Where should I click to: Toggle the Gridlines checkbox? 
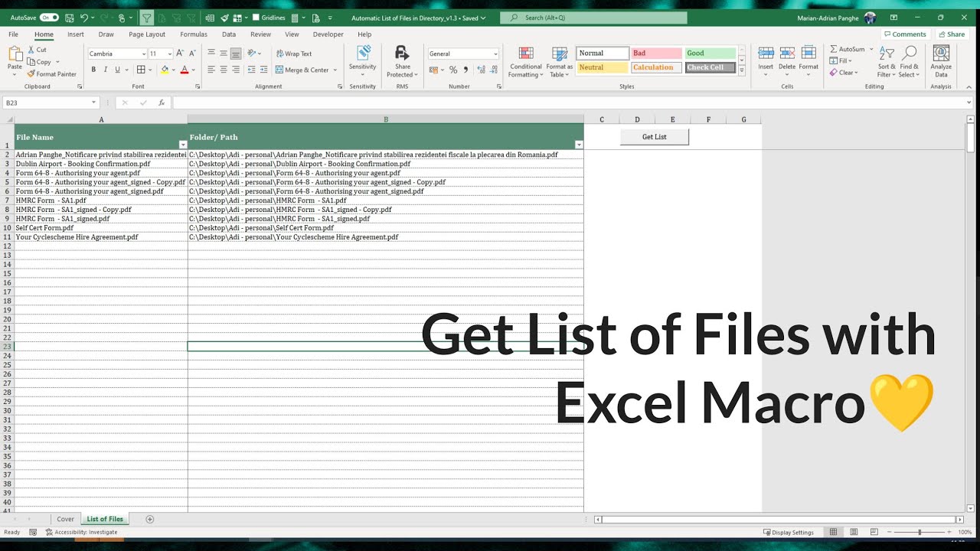pos(255,18)
